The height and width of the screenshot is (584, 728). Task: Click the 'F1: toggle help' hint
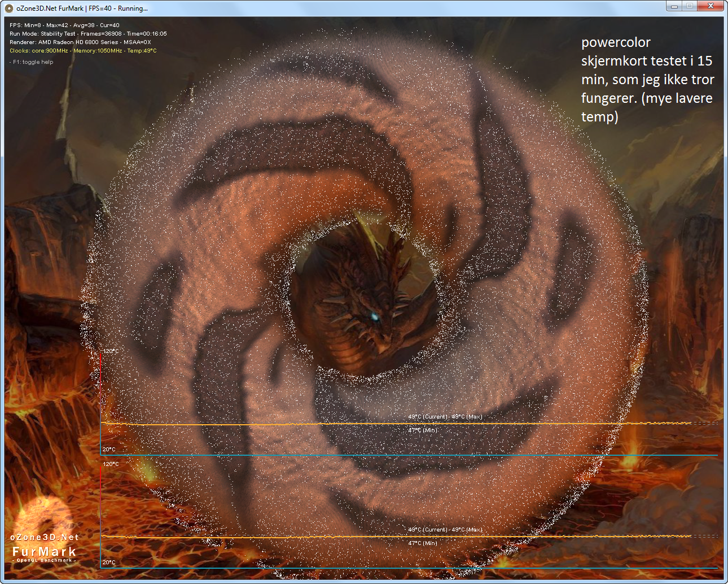click(32, 62)
